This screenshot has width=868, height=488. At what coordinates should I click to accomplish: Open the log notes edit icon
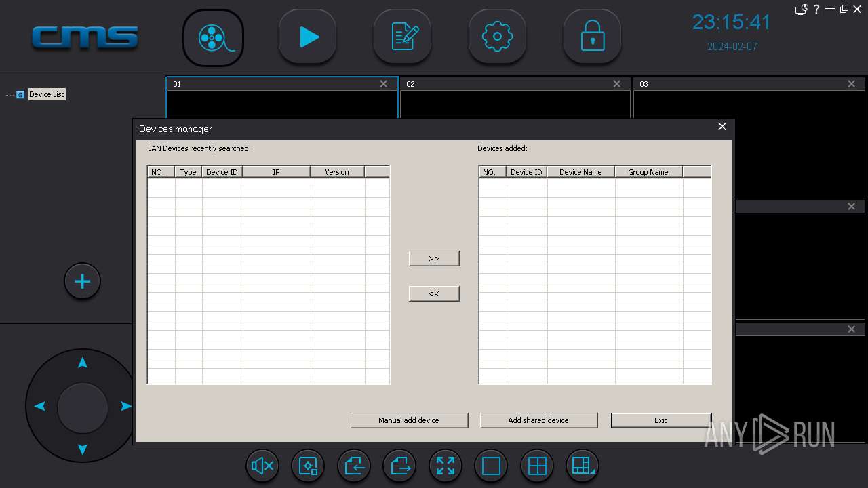(403, 37)
